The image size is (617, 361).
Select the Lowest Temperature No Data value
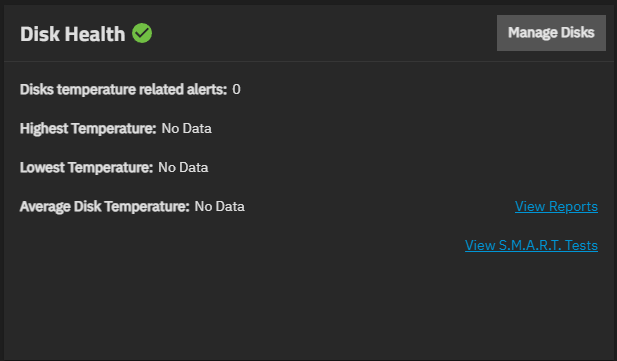click(x=183, y=167)
